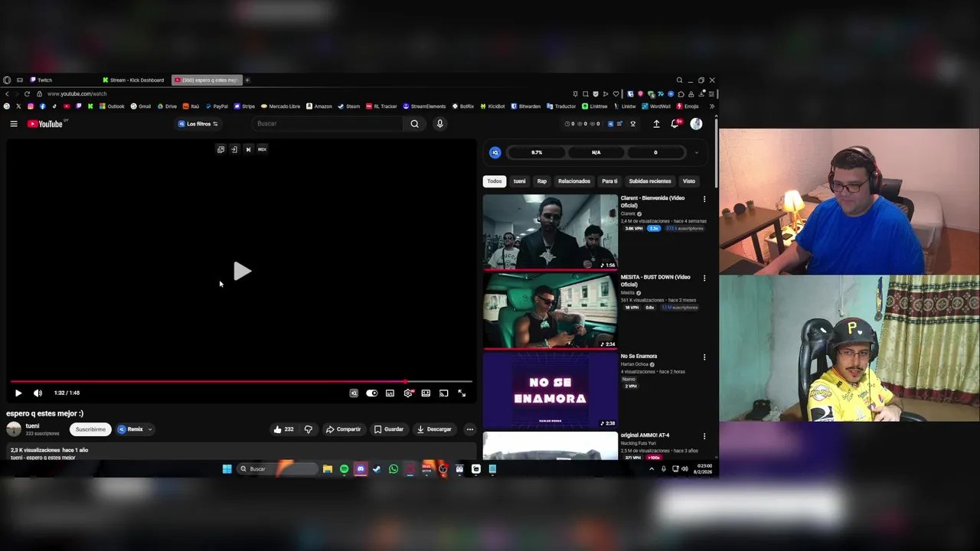Open the MESITA - BUST DOWN video thumbnail
The height and width of the screenshot is (551, 980).
(x=550, y=311)
